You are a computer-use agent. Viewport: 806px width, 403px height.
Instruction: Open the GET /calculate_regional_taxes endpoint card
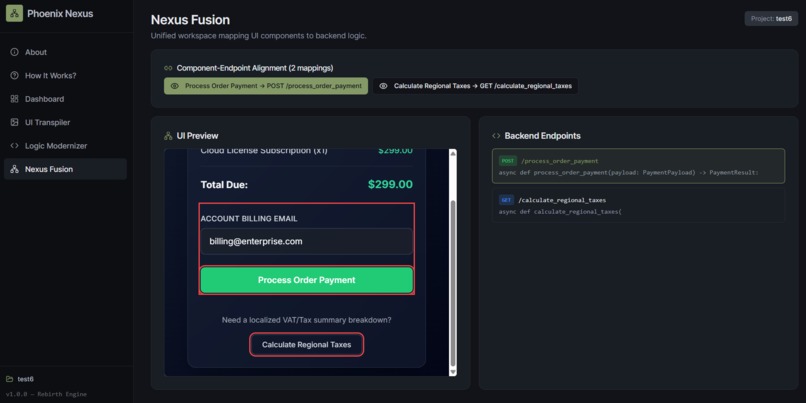638,205
